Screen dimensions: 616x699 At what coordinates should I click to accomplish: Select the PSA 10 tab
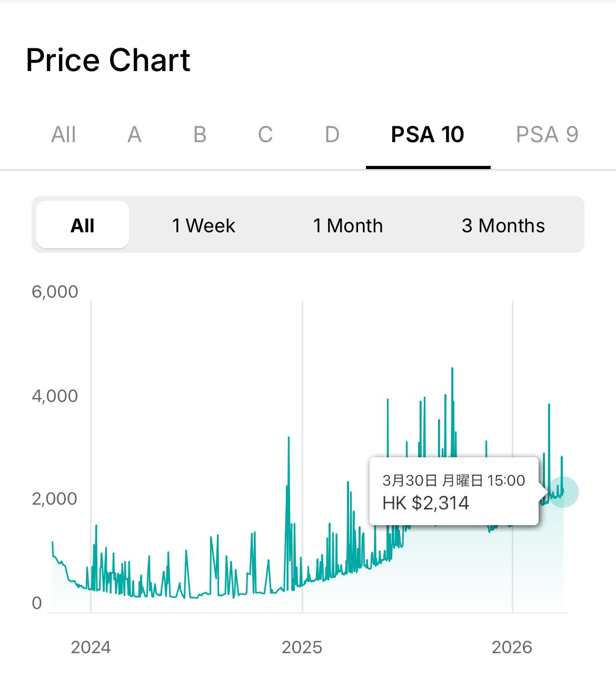(428, 134)
